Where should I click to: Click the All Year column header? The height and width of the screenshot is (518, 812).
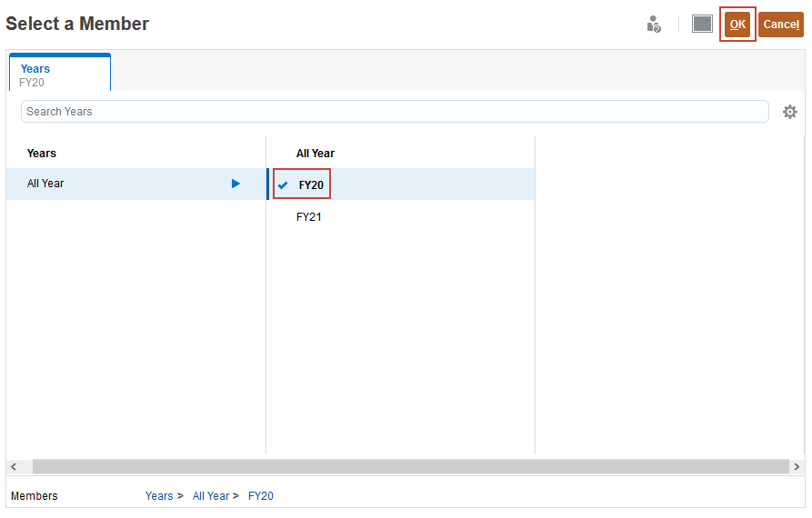tap(316, 154)
